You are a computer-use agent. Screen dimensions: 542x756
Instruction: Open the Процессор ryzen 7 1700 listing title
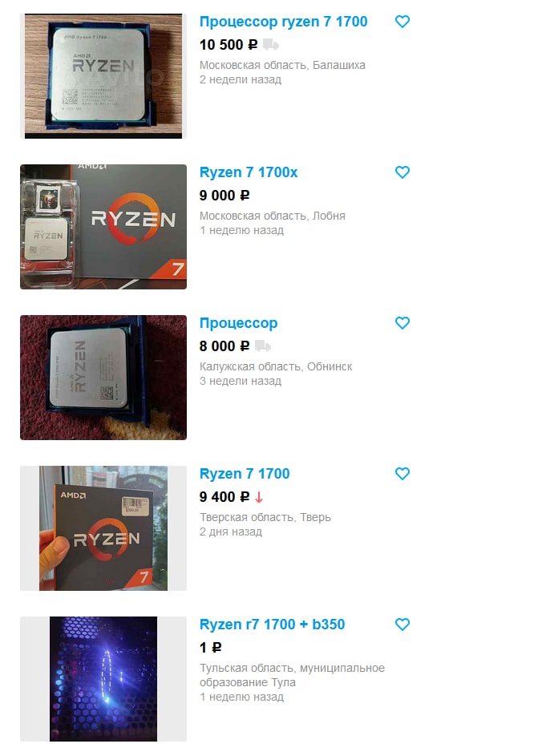284,22
